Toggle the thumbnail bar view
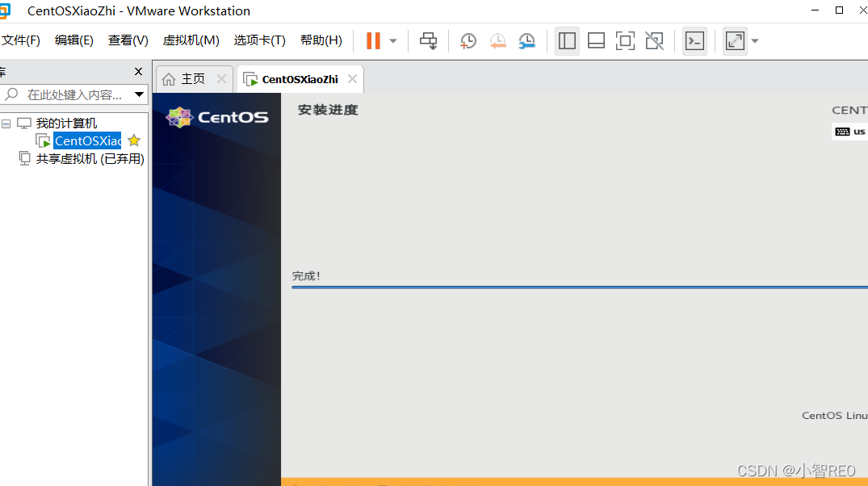Viewport: 868px width, 486px height. coord(596,40)
